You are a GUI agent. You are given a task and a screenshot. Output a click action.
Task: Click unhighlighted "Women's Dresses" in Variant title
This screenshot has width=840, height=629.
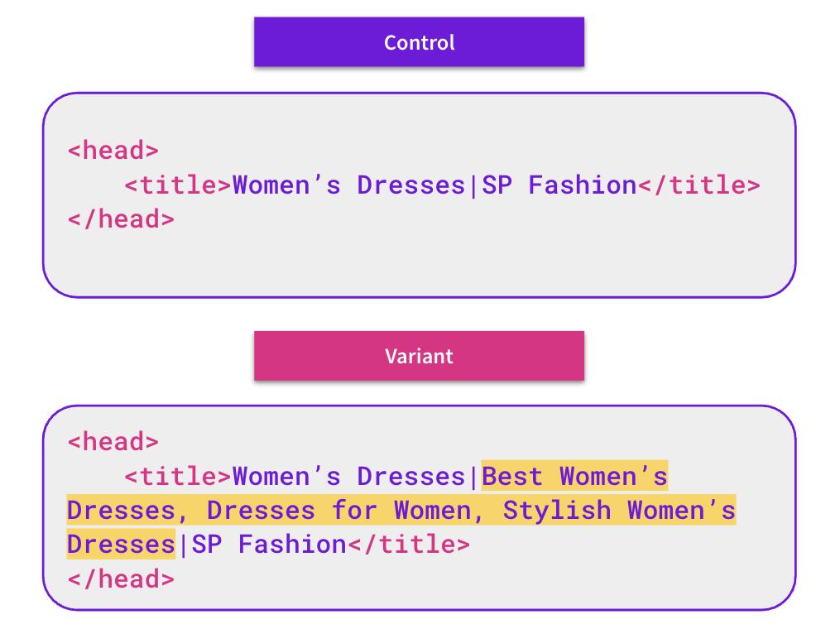pyautogui.click(x=348, y=477)
